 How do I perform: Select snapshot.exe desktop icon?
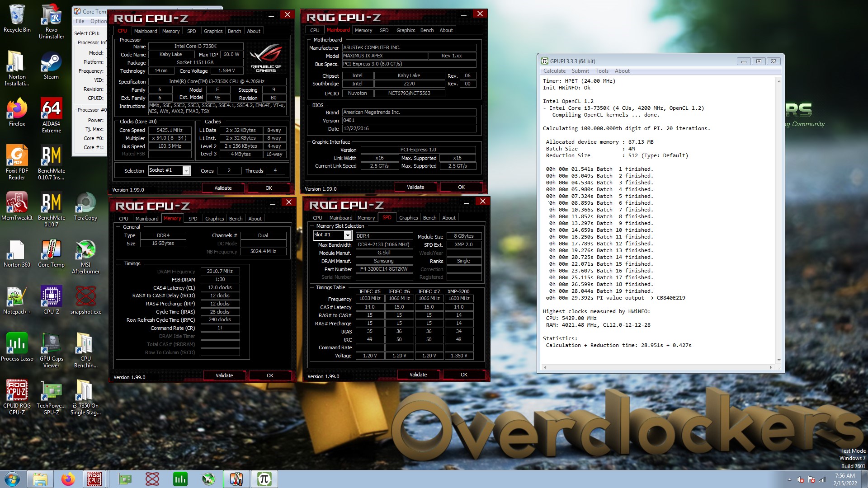pos(85,300)
